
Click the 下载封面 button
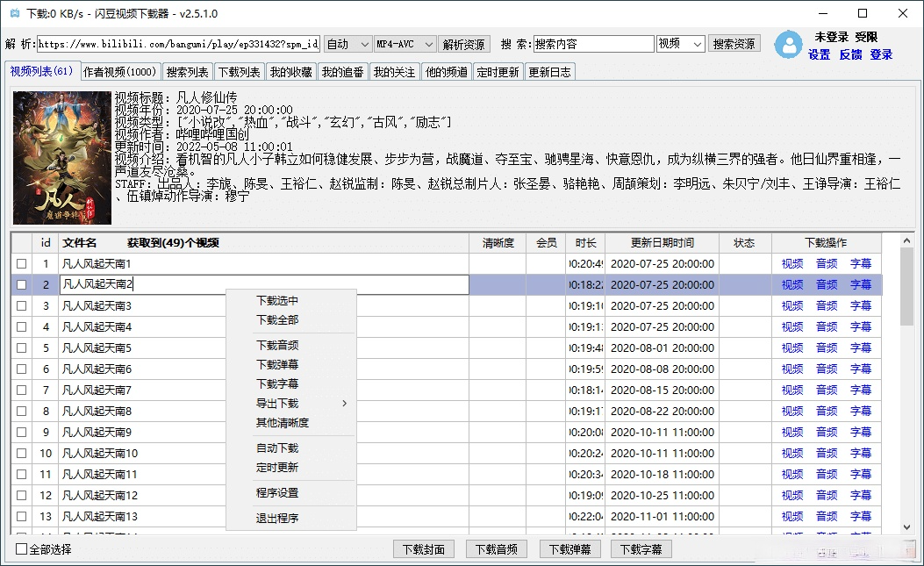point(424,549)
